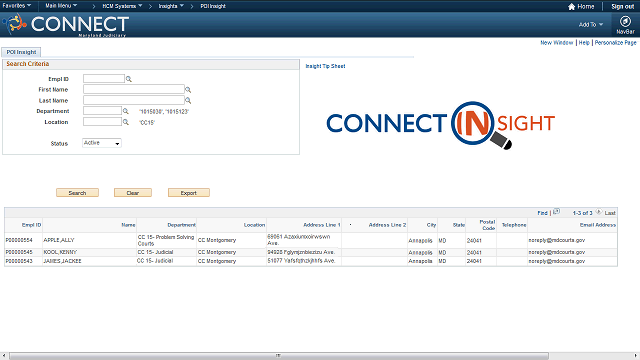
Task: Click the Location input field
Action: 102,122
